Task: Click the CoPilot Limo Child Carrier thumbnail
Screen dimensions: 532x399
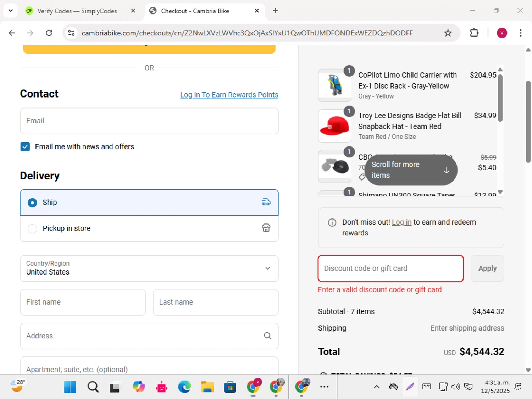Action: (x=334, y=85)
